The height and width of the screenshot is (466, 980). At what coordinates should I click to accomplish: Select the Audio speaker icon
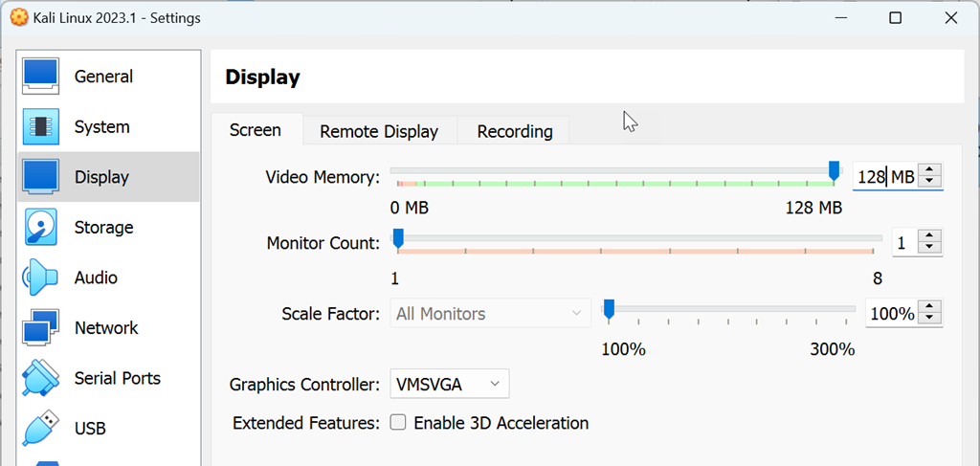pyautogui.click(x=40, y=277)
